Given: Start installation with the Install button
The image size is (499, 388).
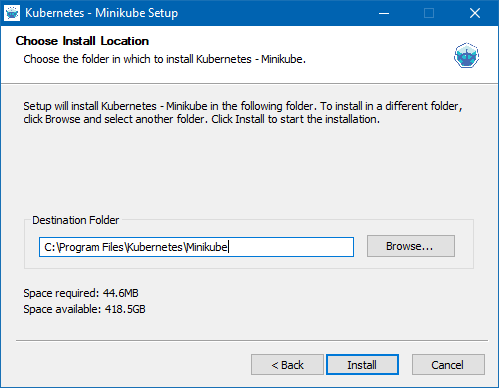Looking at the screenshot, I should click(x=362, y=365).
